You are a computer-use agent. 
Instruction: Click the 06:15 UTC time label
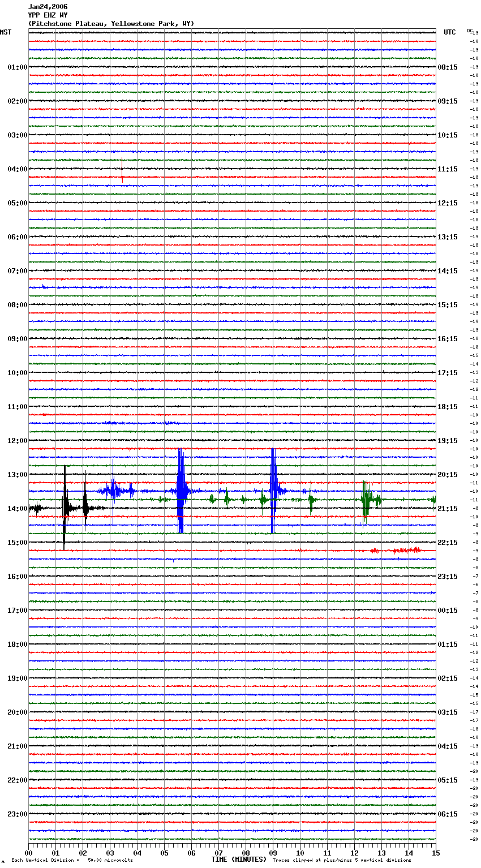tap(448, 814)
